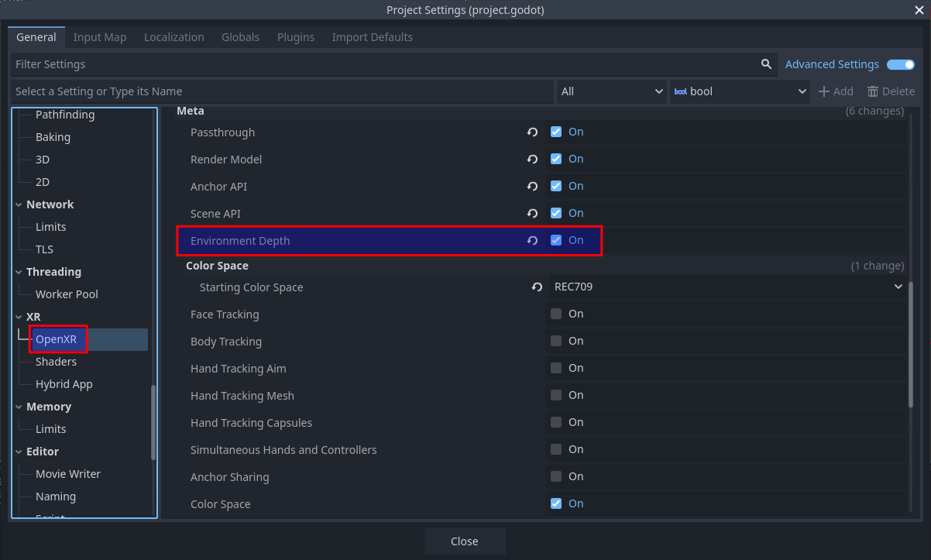
Task: Click the search magnifier icon in Filter Settings
Action: (765, 64)
